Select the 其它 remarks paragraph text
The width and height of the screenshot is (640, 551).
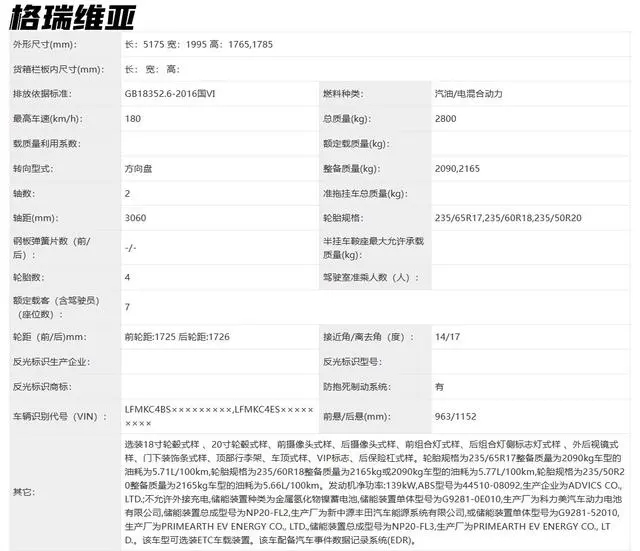[374, 492]
